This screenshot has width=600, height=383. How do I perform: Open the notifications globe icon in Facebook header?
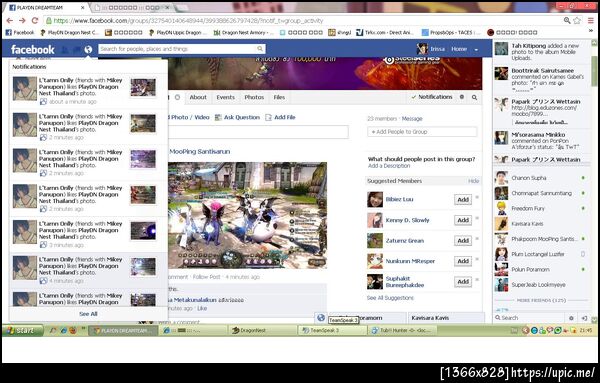click(88, 49)
